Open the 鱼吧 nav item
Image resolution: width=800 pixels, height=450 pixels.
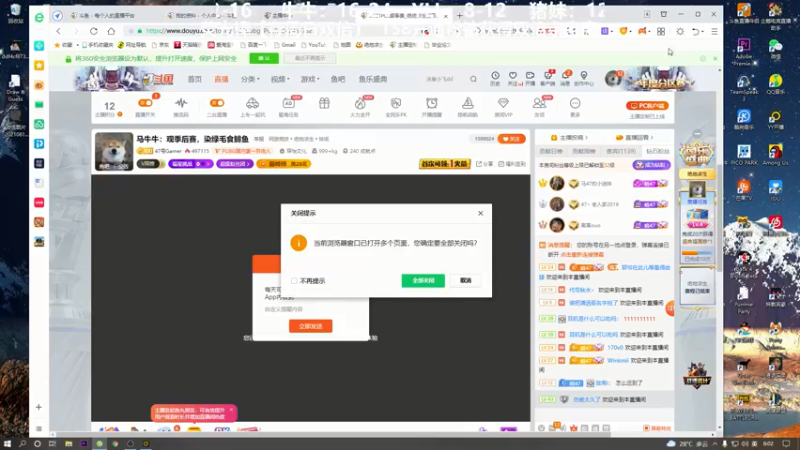(338, 79)
